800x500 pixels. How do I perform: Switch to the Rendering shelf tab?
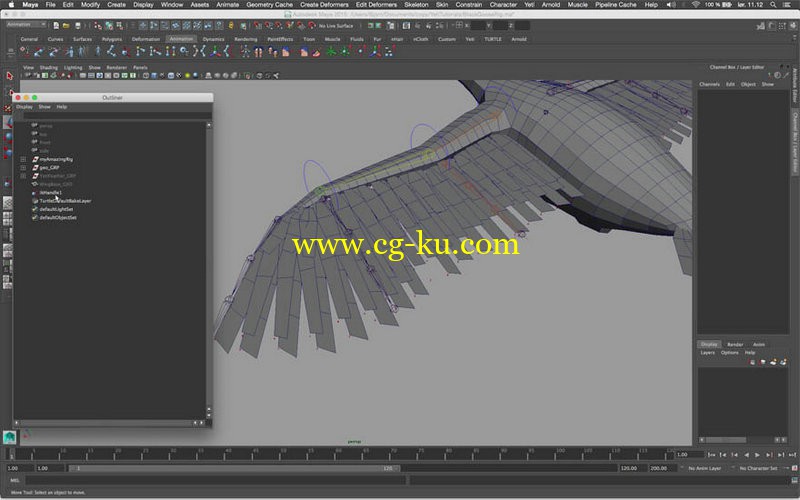245,39
